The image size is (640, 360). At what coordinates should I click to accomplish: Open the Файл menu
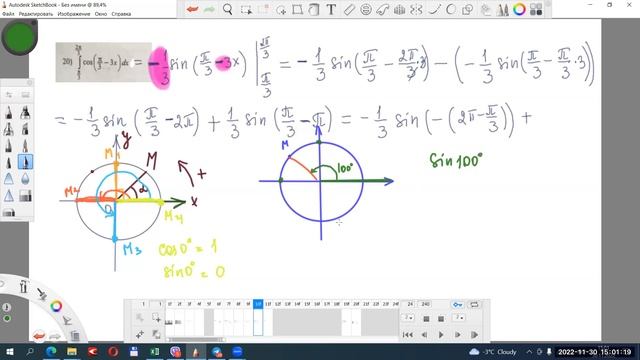8,14
